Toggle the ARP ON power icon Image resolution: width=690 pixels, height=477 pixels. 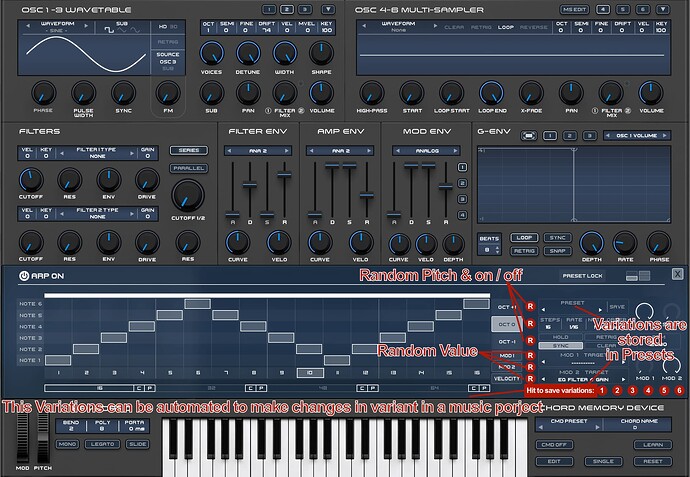pos(24,276)
